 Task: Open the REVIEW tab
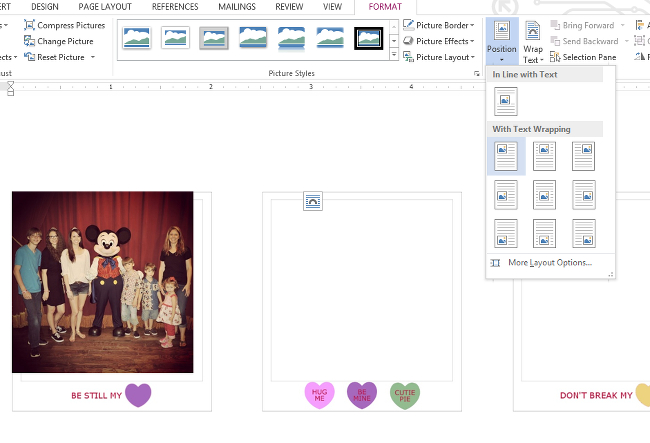pos(289,7)
